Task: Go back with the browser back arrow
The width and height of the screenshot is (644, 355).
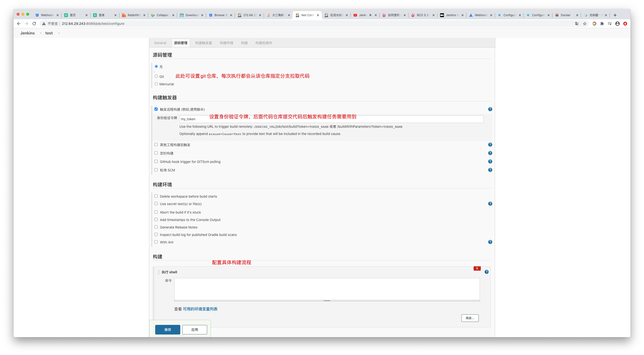Action: [x=19, y=24]
